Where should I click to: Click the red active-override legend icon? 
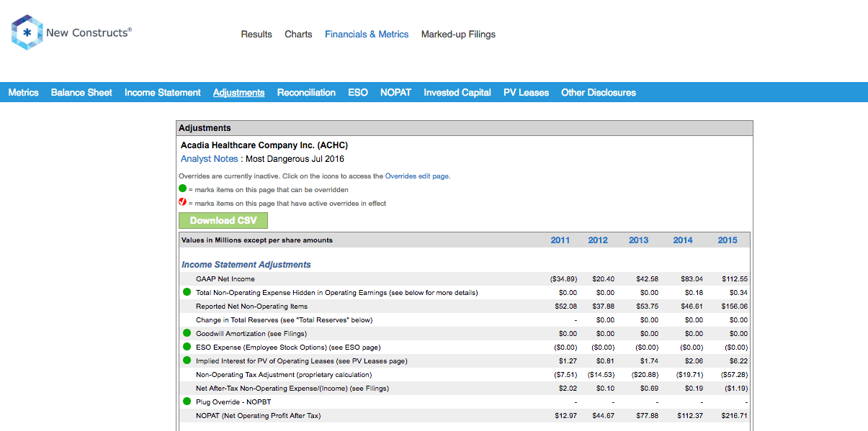click(183, 203)
